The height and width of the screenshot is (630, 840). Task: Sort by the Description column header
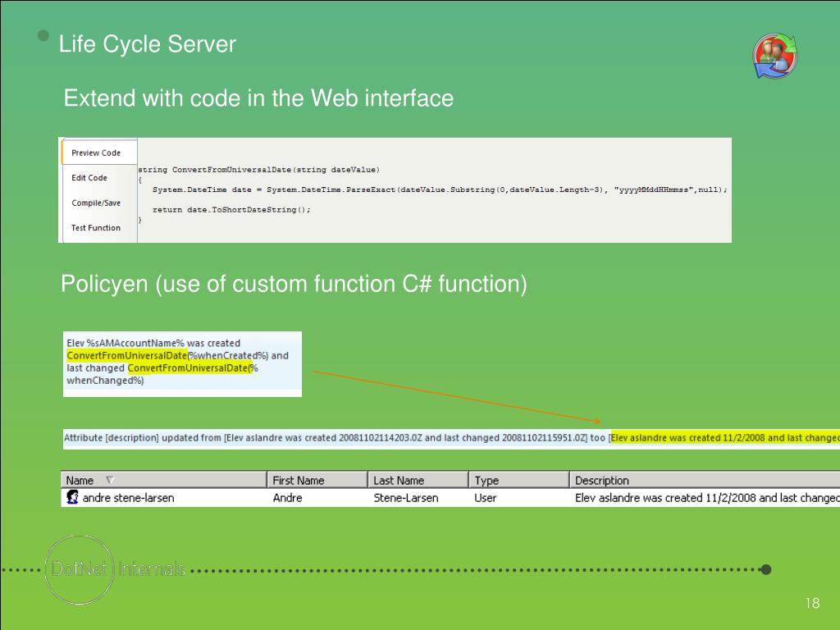(x=705, y=480)
